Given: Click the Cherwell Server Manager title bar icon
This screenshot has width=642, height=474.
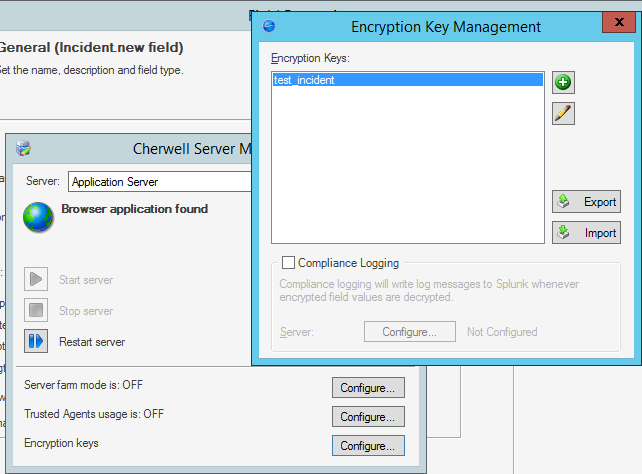Looking at the screenshot, I should click(x=24, y=149).
